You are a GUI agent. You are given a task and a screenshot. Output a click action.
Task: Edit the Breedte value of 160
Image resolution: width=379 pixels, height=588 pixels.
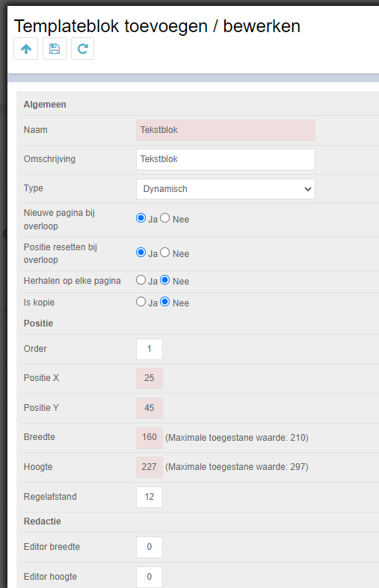150,438
